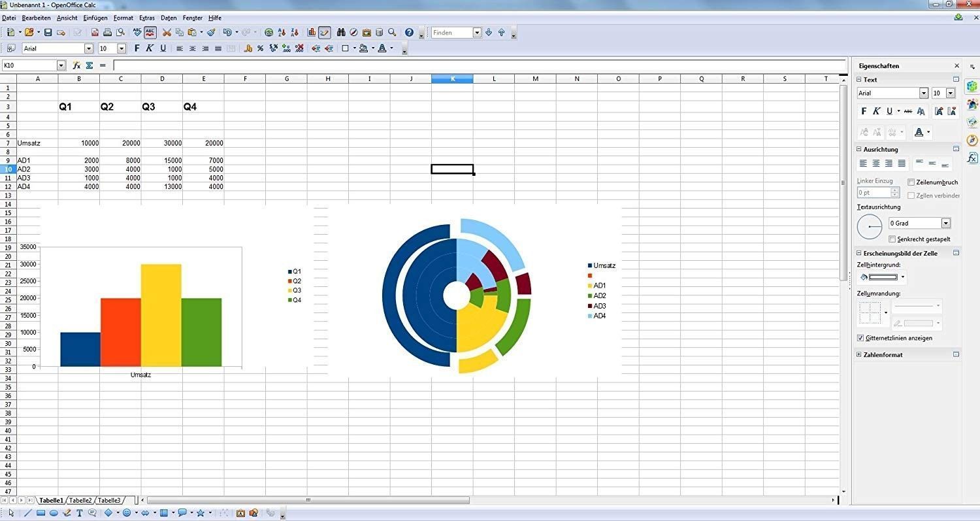This screenshot has height=521, width=980.
Task: Select the Ellipse drawing tool
Action: coord(54,513)
